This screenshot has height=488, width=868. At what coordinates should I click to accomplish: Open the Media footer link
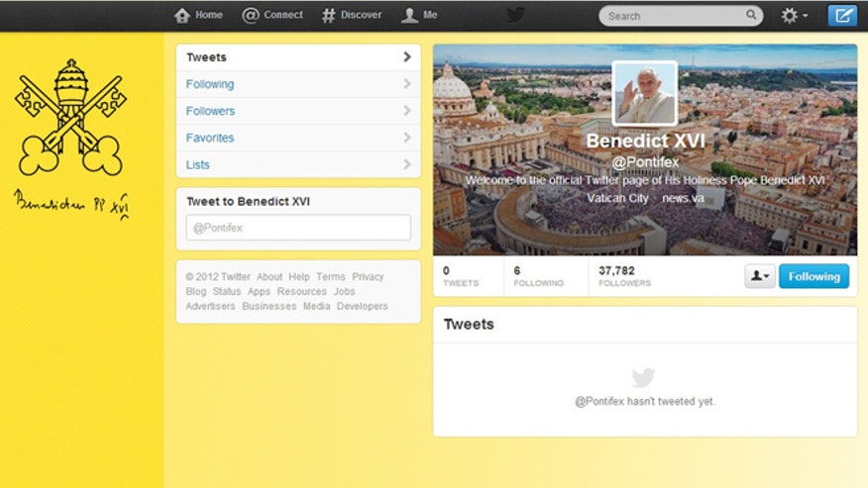317,306
